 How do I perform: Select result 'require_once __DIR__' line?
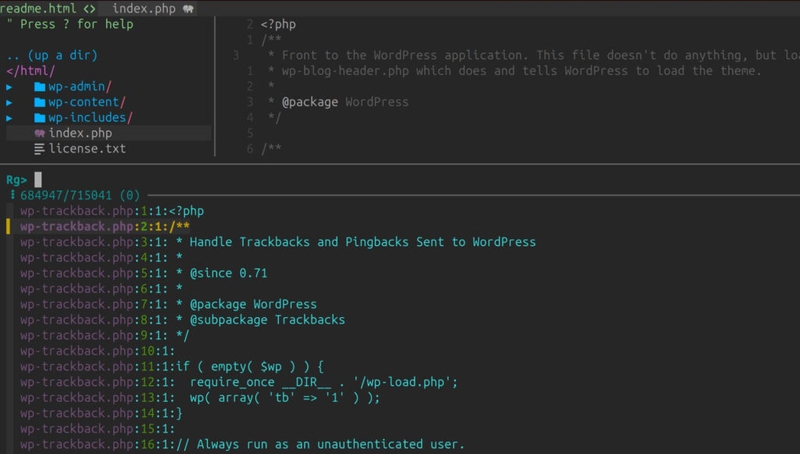point(239,382)
